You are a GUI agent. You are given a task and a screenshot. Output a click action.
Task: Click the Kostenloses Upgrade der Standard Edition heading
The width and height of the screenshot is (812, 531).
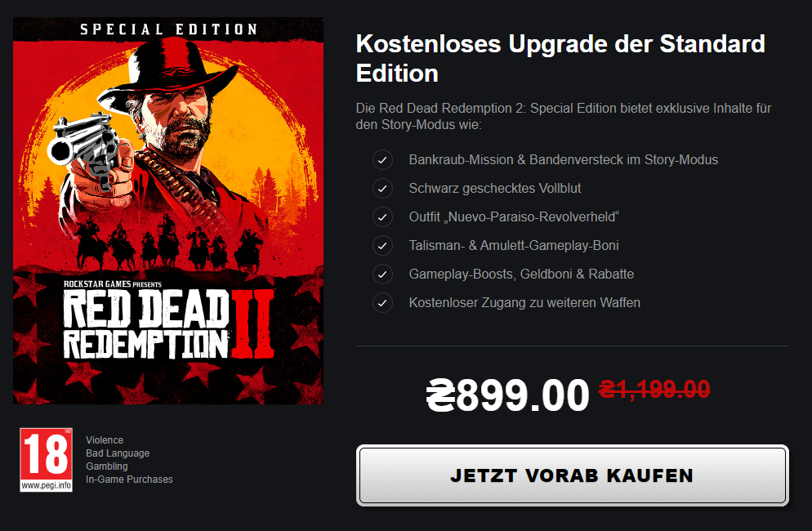pyautogui.click(x=560, y=58)
